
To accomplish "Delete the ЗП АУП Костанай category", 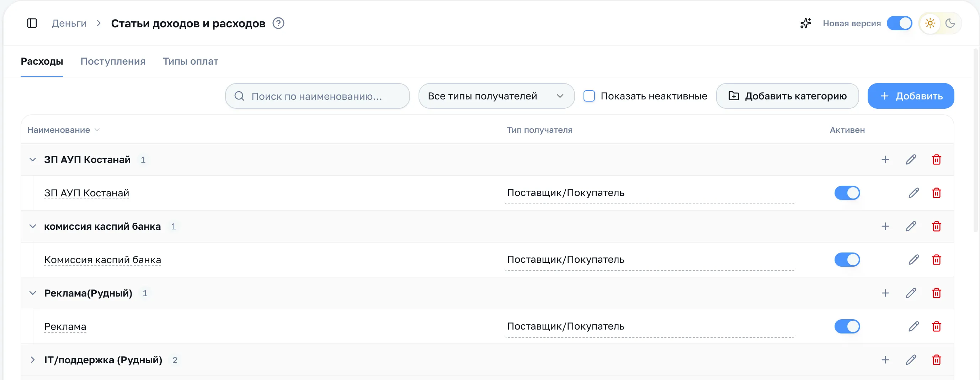I will (936, 159).
